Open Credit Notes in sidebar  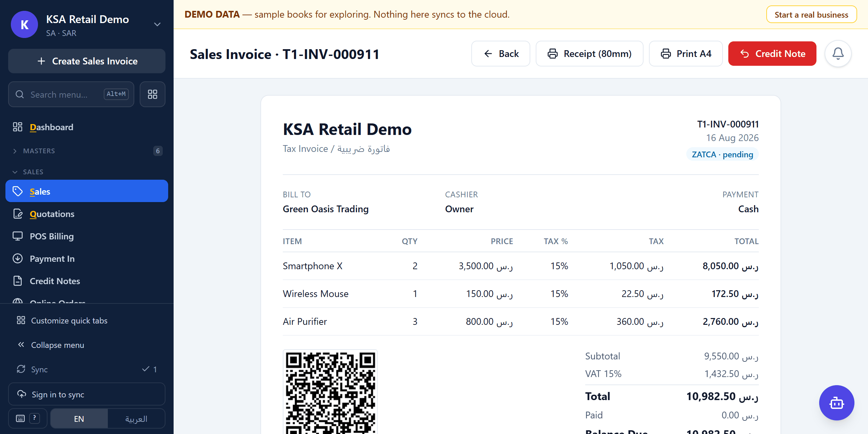(87, 281)
